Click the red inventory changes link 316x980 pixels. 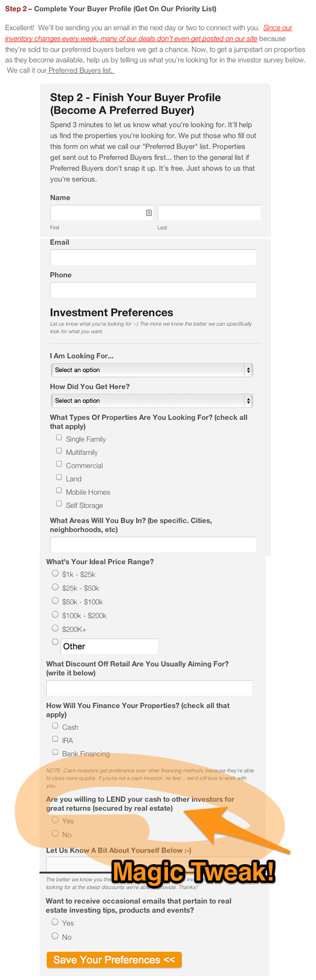148,33
